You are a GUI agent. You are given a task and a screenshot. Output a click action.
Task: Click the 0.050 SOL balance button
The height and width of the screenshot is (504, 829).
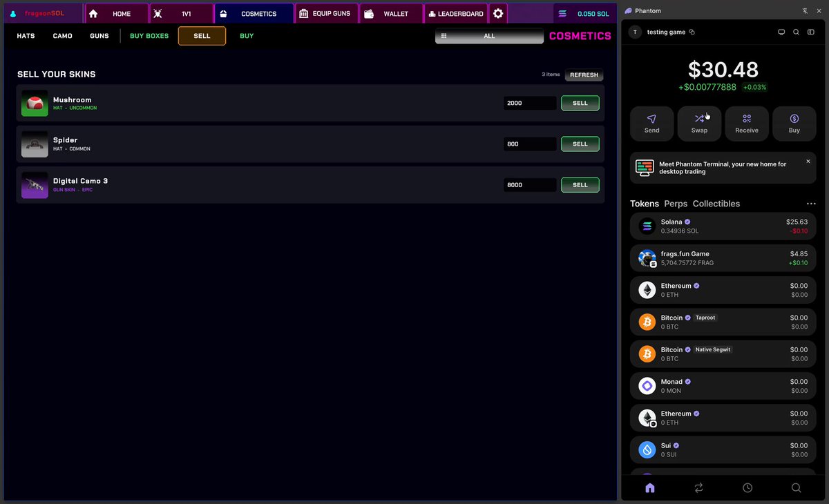coord(584,13)
